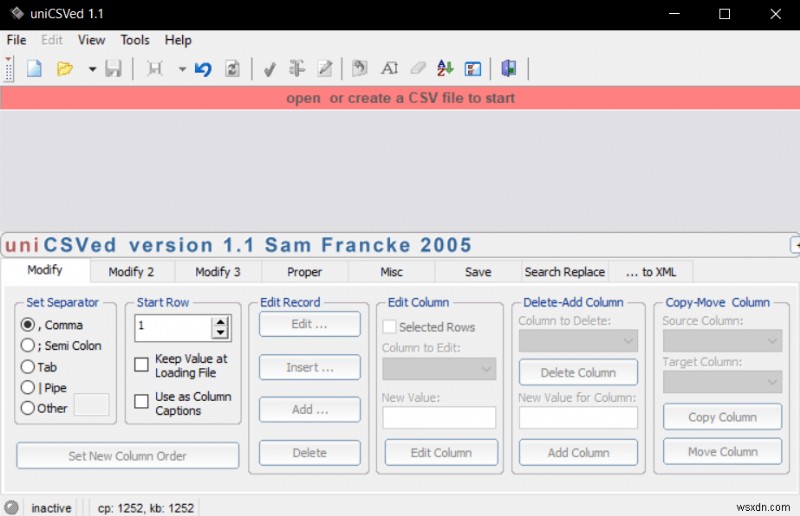Click the document with curved arrow icon
This screenshot has height=516, width=800.
coord(360,68)
